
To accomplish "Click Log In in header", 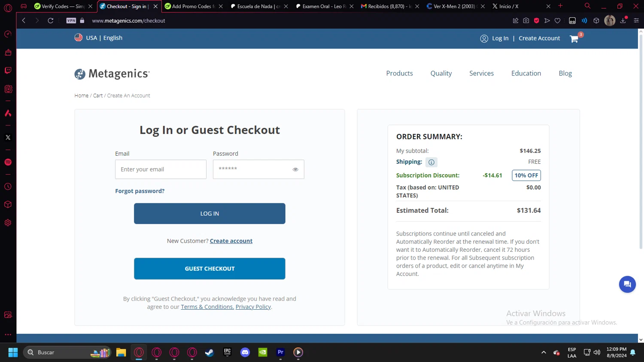I will coord(500,38).
